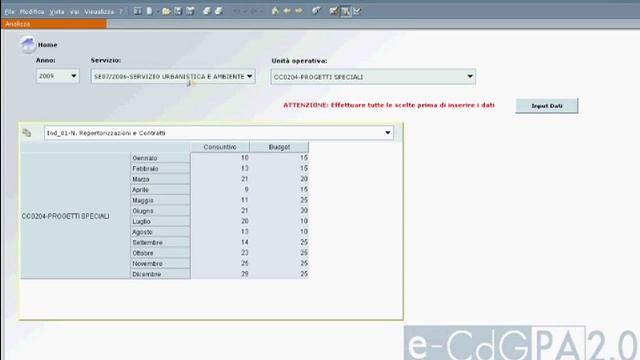Click the Home icon beside the Home label
Viewport: 640px width, 360px height.
(28, 44)
